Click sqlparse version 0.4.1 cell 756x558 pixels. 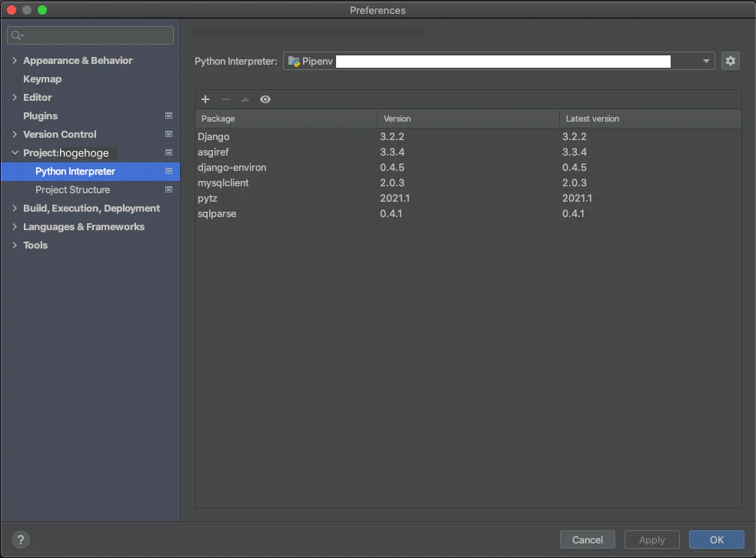tap(391, 214)
